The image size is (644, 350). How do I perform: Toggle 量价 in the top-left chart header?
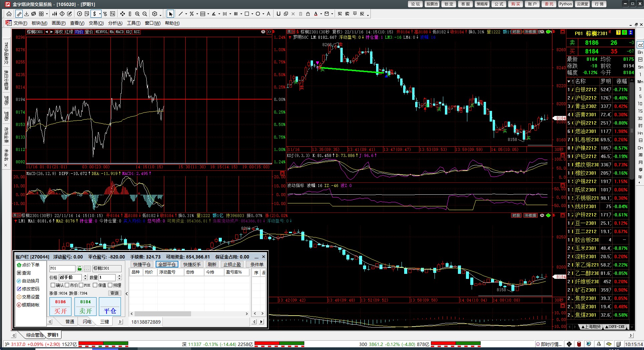click(x=89, y=32)
